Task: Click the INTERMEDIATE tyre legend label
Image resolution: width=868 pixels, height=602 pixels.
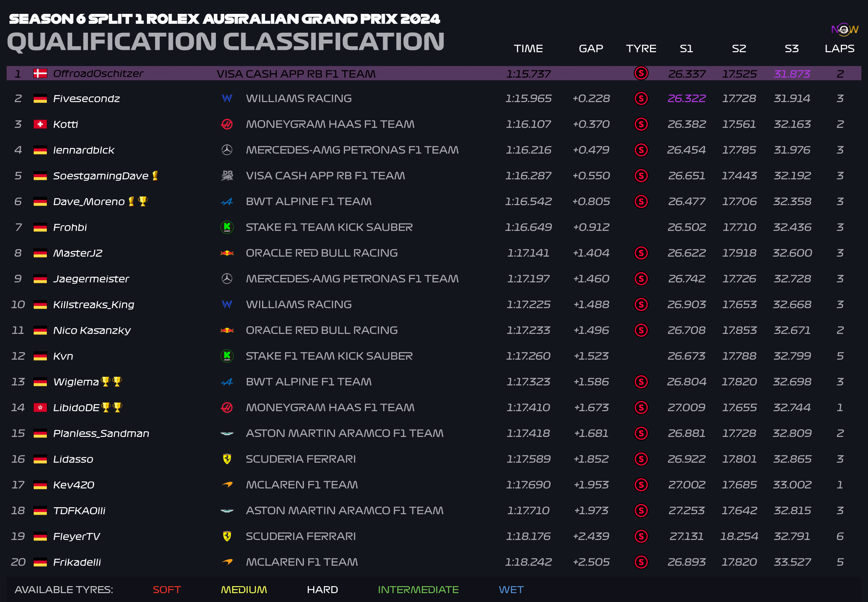Action: [x=418, y=589]
